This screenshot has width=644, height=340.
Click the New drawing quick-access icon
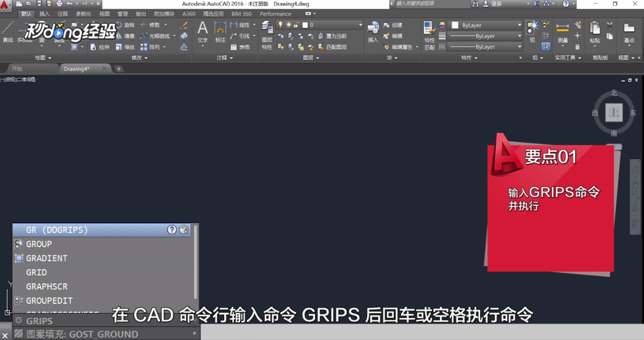pos(19,4)
